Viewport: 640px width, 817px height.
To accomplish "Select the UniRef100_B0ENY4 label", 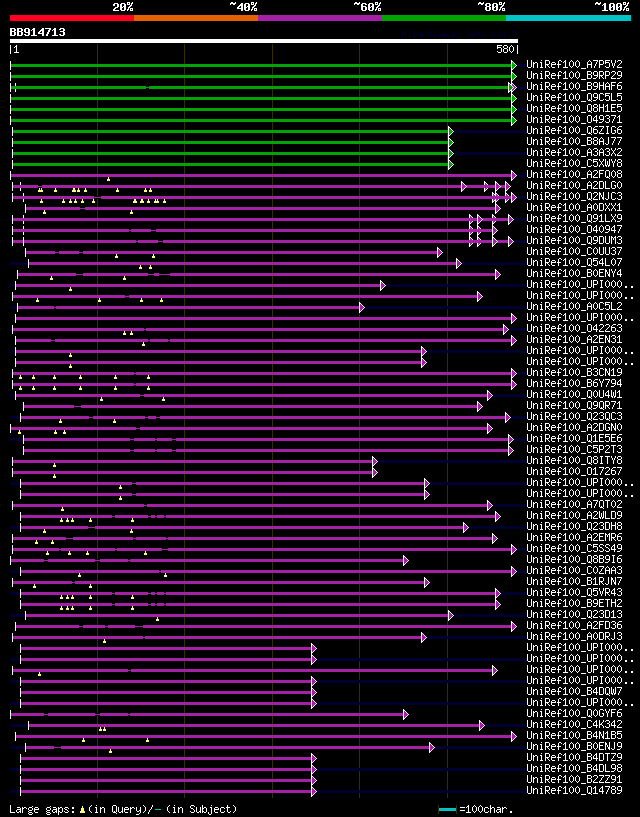I will pyautogui.click(x=574, y=274).
